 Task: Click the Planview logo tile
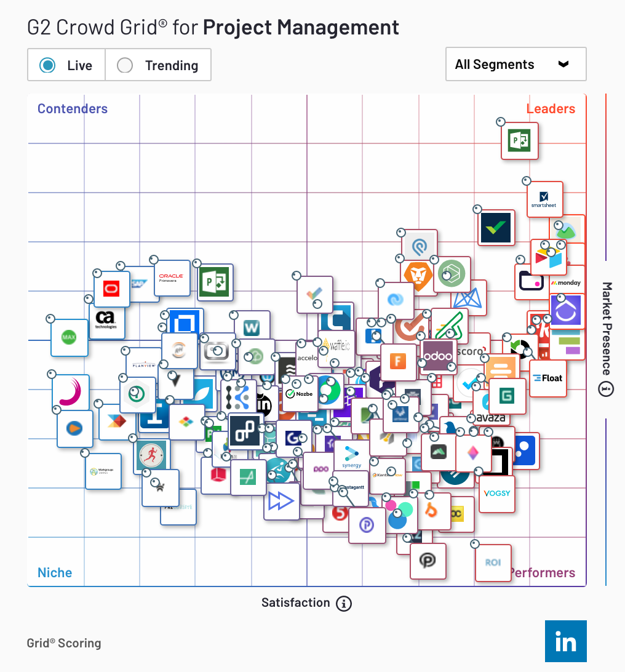[x=145, y=364]
